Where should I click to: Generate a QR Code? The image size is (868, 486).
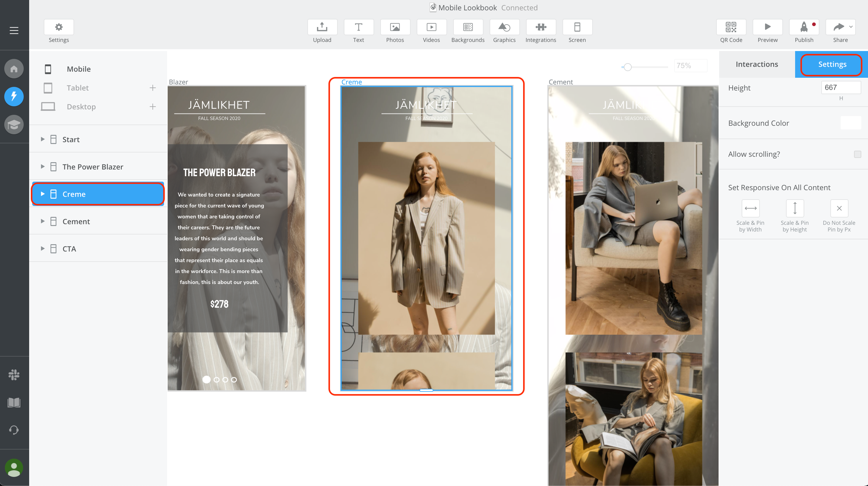coord(731,27)
